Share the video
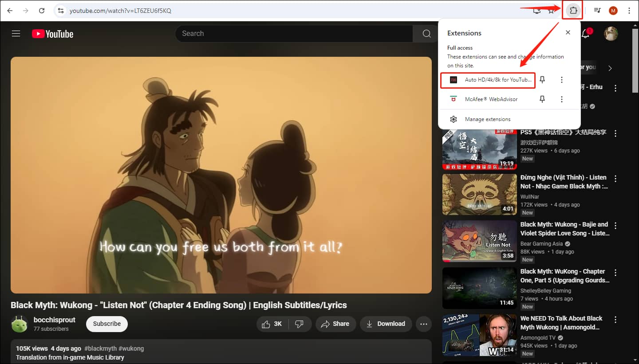The height and width of the screenshot is (364, 639). [x=335, y=324]
